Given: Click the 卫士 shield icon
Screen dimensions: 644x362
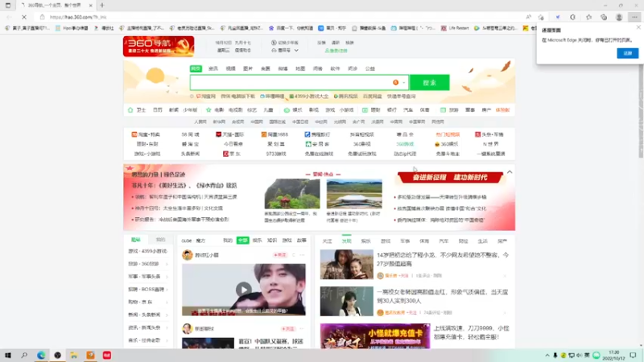Looking at the screenshot, I should (130, 110).
